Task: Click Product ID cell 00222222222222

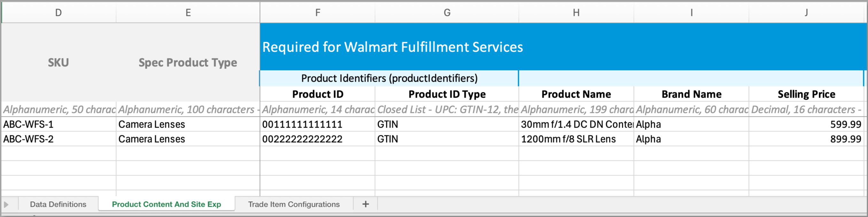Action: 317,139
